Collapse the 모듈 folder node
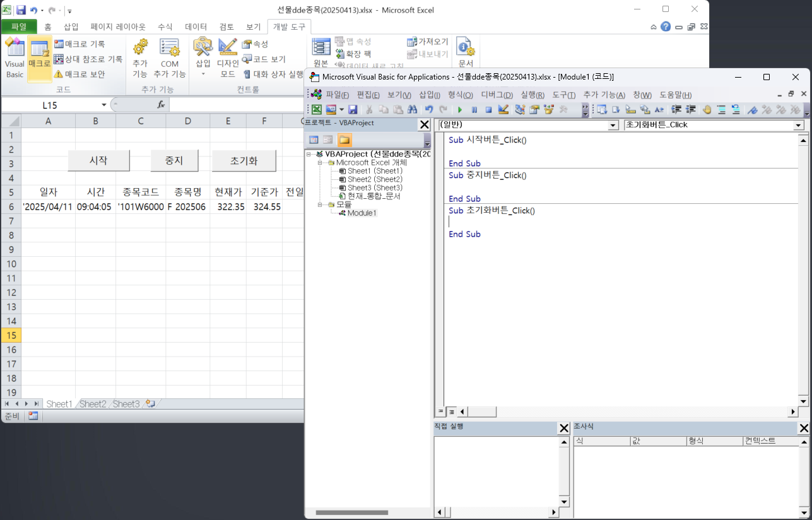812x520 pixels. [321, 204]
